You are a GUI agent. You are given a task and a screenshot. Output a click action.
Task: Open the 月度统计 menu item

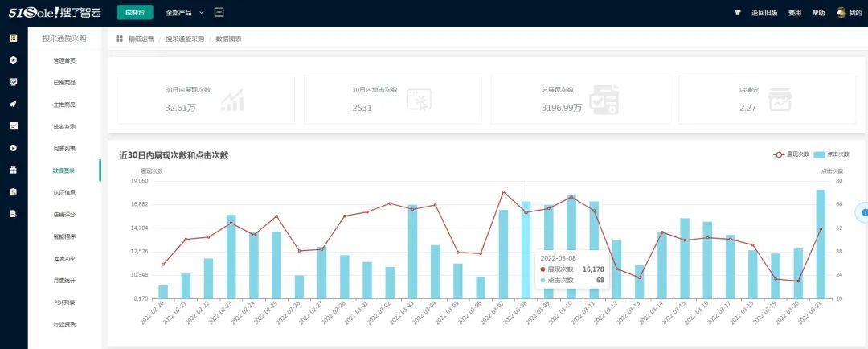click(x=64, y=281)
